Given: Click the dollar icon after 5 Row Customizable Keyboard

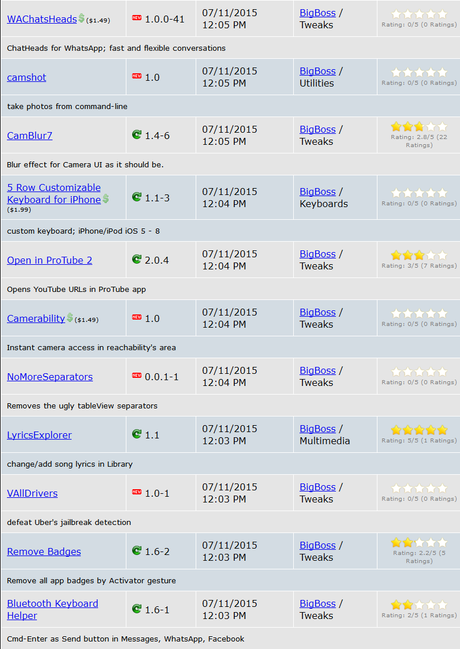Looking at the screenshot, I should [x=106, y=199].
